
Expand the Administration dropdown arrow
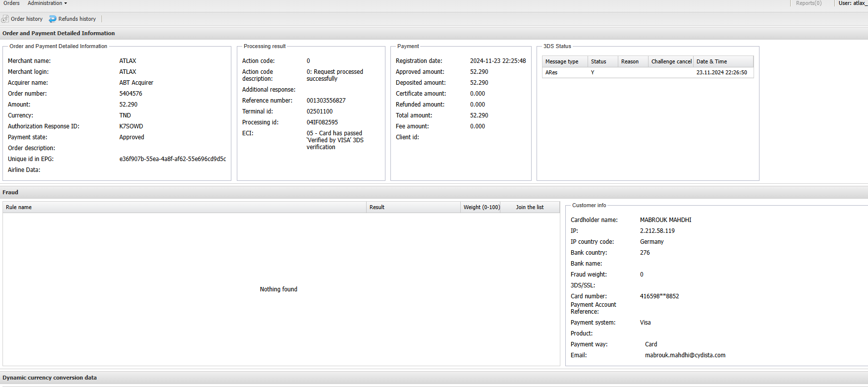tap(65, 3)
